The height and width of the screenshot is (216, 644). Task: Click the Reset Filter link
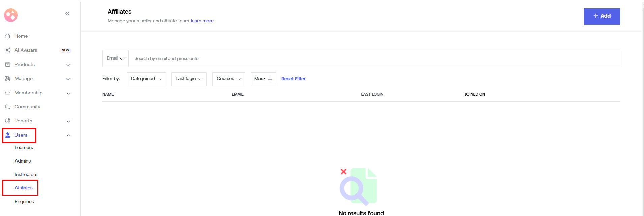293,79
